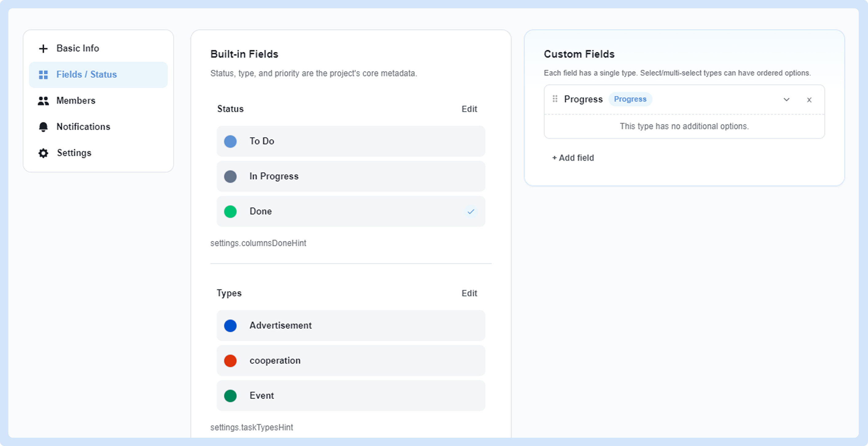Select the In Progress status row
The width and height of the screenshot is (868, 446).
point(351,177)
